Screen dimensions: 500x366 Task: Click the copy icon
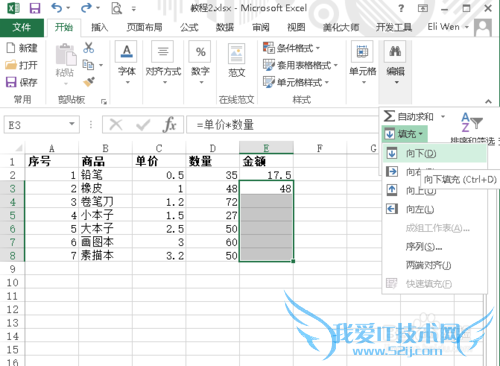(88, 64)
